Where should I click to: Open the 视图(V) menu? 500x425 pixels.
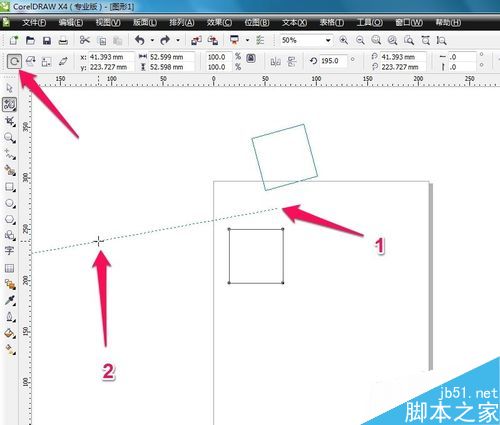pos(108,23)
